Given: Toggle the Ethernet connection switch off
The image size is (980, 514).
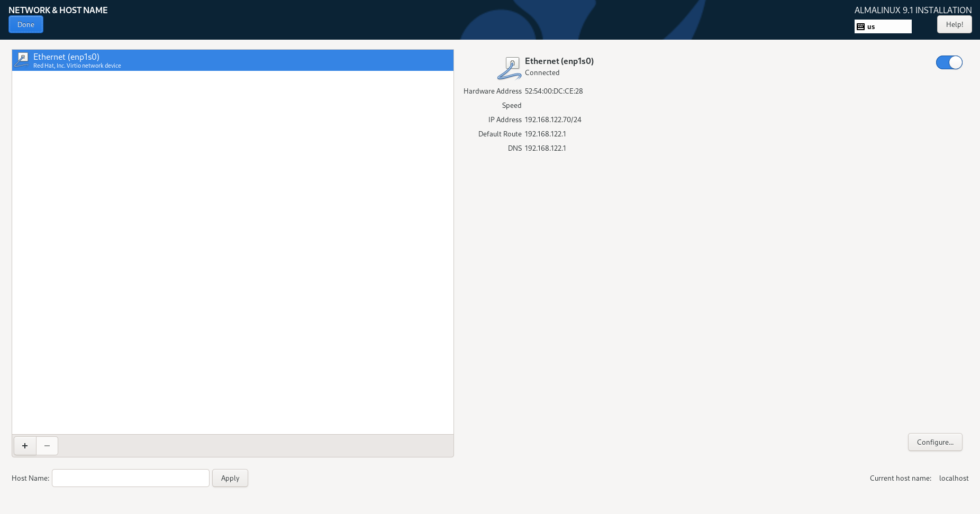Looking at the screenshot, I should pyautogui.click(x=949, y=62).
